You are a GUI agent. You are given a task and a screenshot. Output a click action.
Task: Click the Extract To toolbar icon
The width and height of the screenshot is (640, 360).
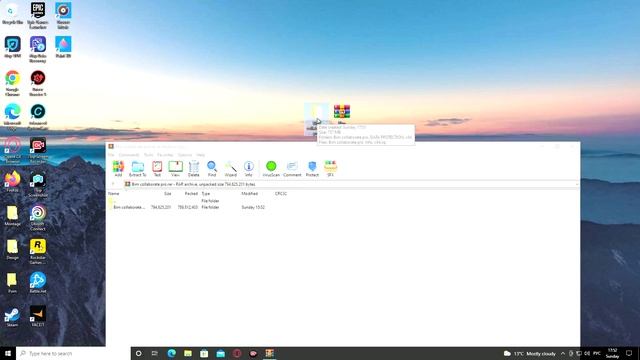coord(138,169)
